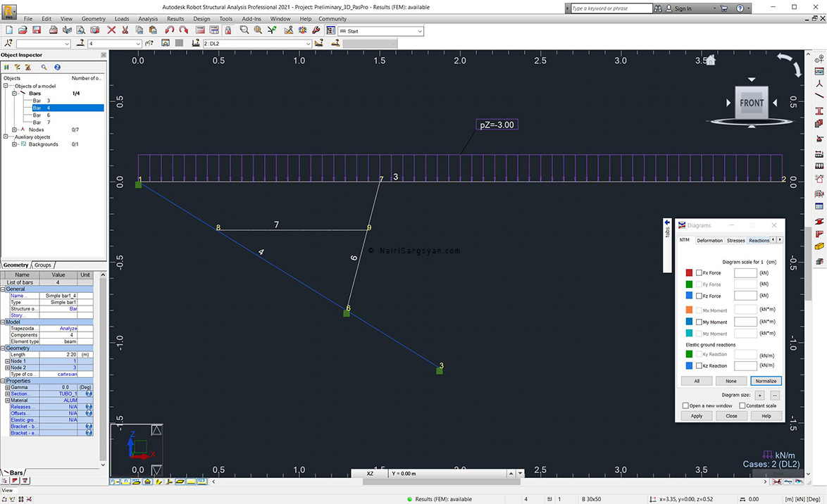Check the Constant scale option
The height and width of the screenshot is (504, 827).
click(742, 406)
